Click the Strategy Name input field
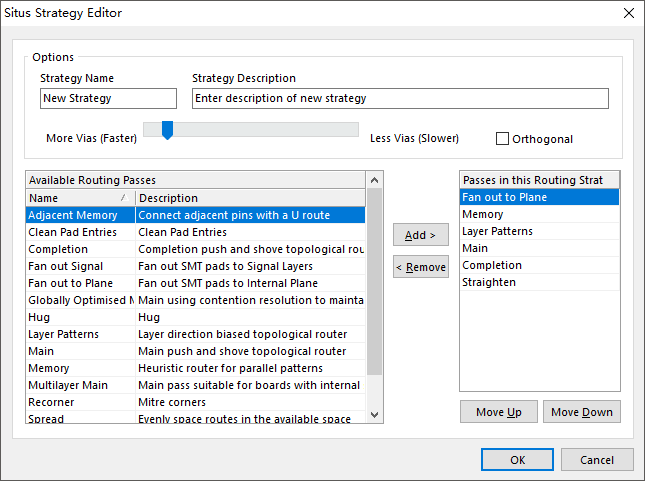The width and height of the screenshot is (645, 481). pyautogui.click(x=109, y=98)
